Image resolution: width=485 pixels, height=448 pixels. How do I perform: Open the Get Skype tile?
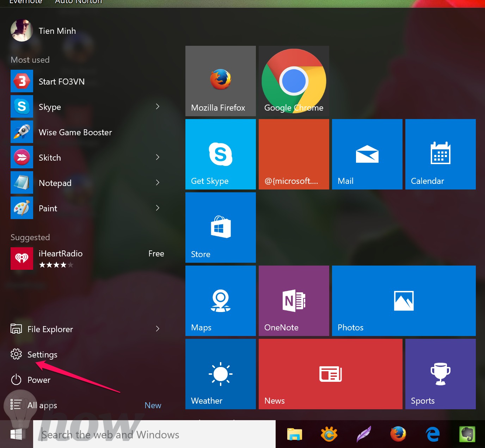point(221,154)
